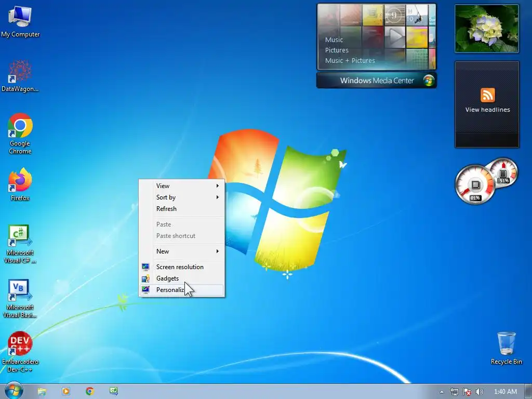Screen dimensions: 532x399
Task: Click the Gadgets menu icon
Action: [145, 278]
